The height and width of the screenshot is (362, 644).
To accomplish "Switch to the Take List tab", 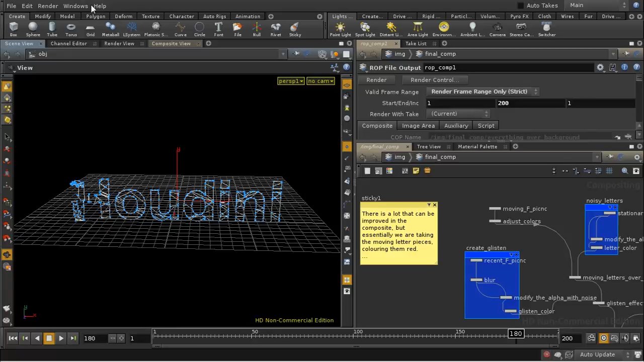I will click(416, 43).
